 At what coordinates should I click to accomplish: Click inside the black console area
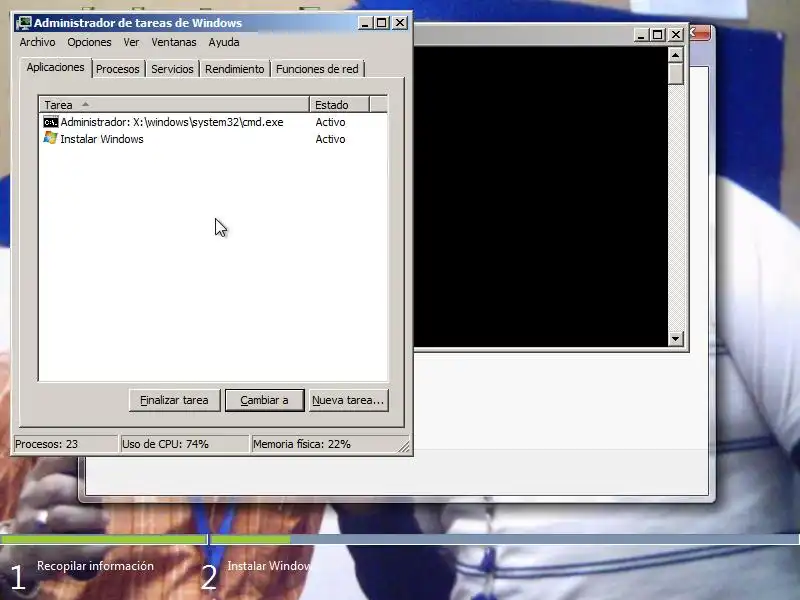tap(541, 196)
